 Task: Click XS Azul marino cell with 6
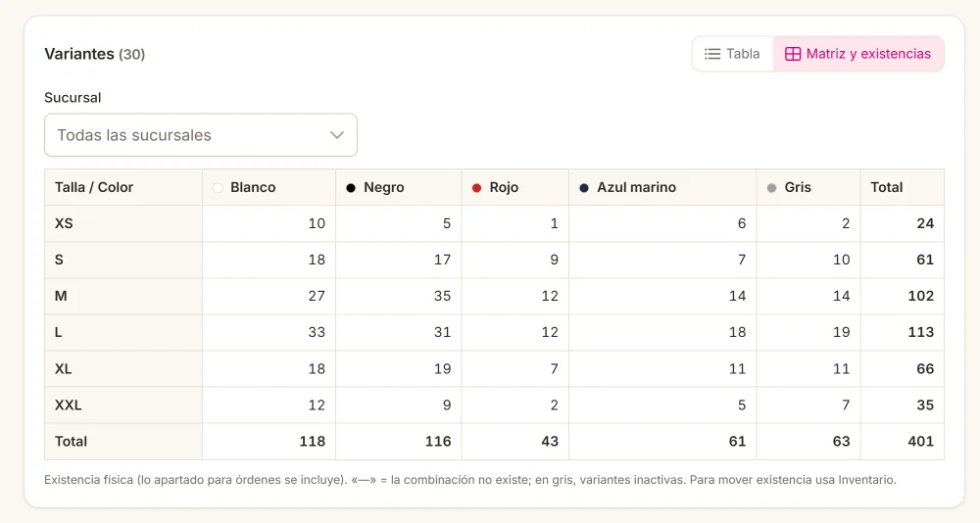click(x=662, y=223)
